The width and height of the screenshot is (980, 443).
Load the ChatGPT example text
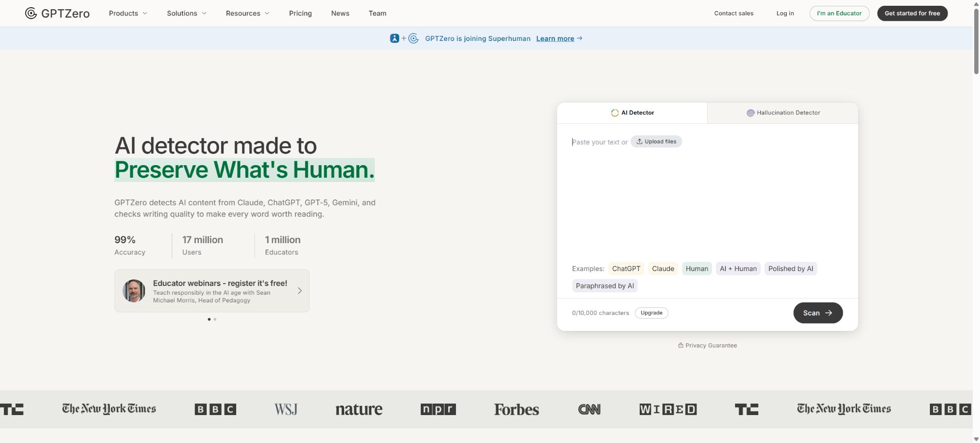(626, 269)
